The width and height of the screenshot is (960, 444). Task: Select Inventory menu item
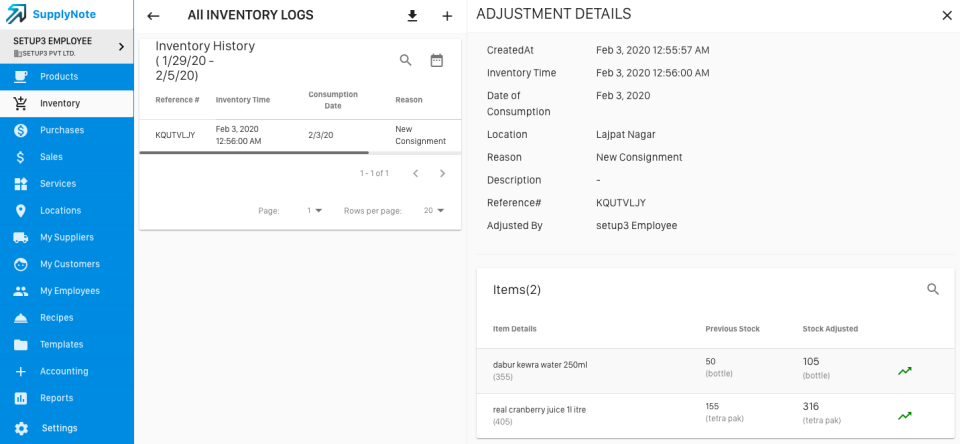(67, 103)
